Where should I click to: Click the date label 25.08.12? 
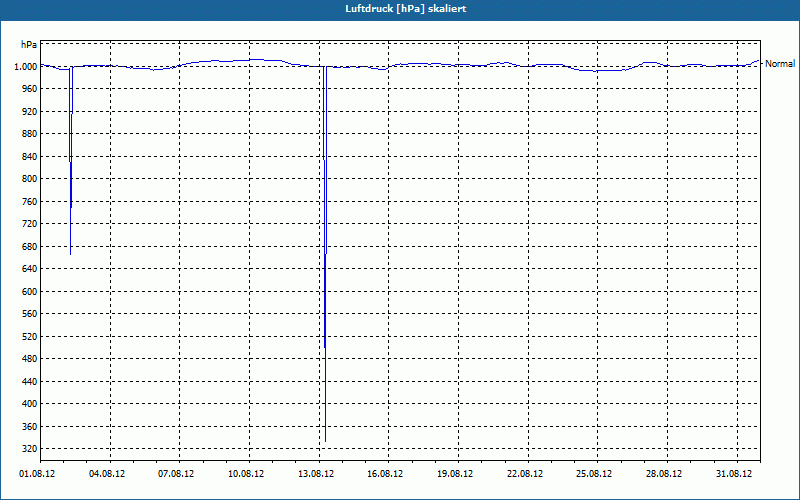pos(594,474)
